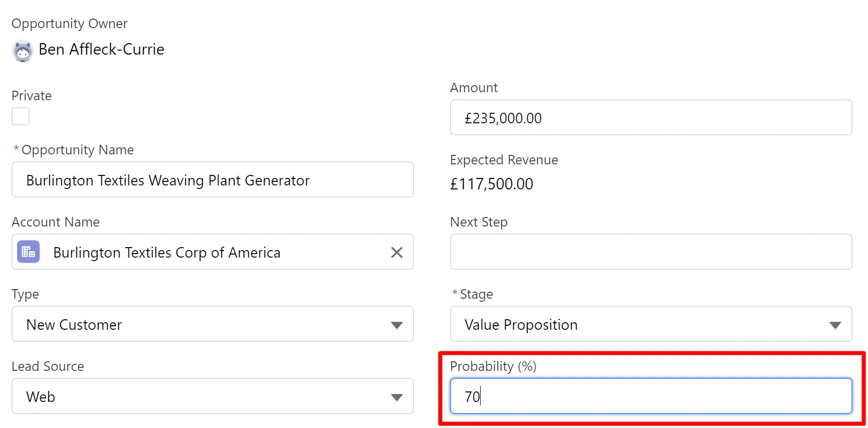The image size is (868, 428).
Task: Open the Type dropdown showing New Customer
Action: [212, 324]
